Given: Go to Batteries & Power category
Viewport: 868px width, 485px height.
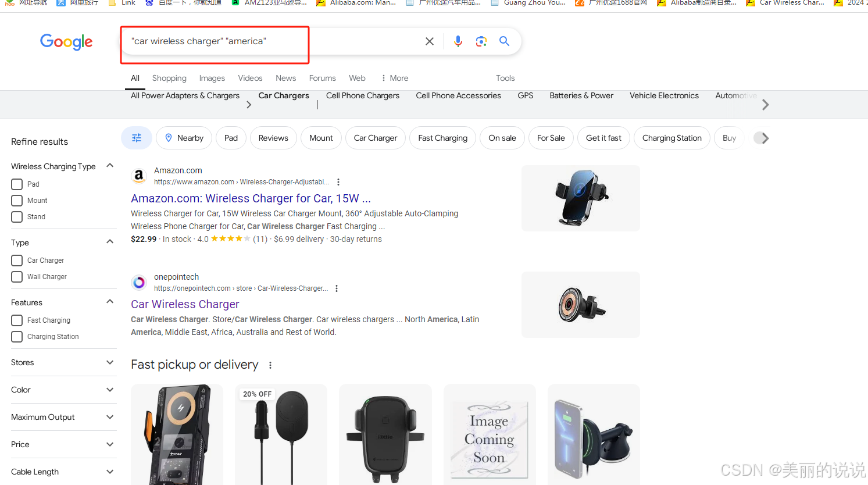Looking at the screenshot, I should click(581, 95).
